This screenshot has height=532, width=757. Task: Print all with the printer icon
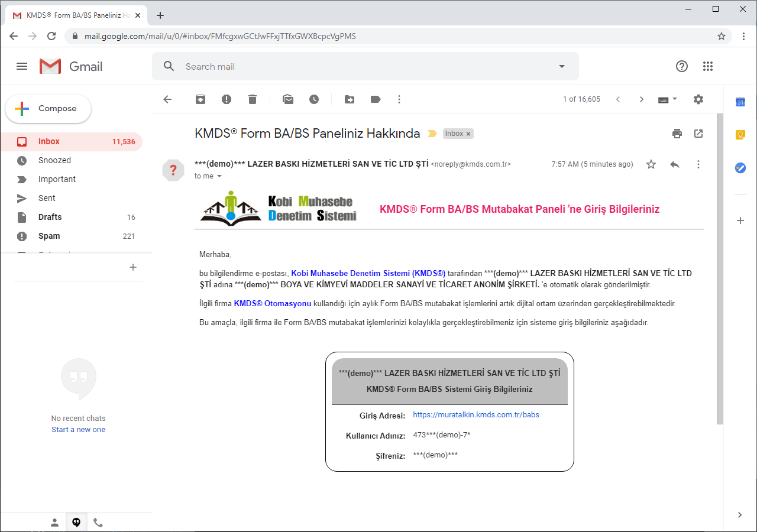(x=677, y=134)
